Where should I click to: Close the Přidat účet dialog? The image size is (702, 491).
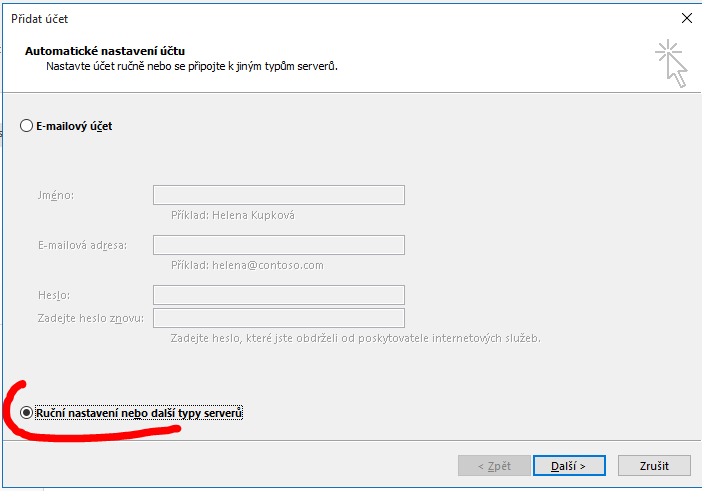(x=686, y=18)
